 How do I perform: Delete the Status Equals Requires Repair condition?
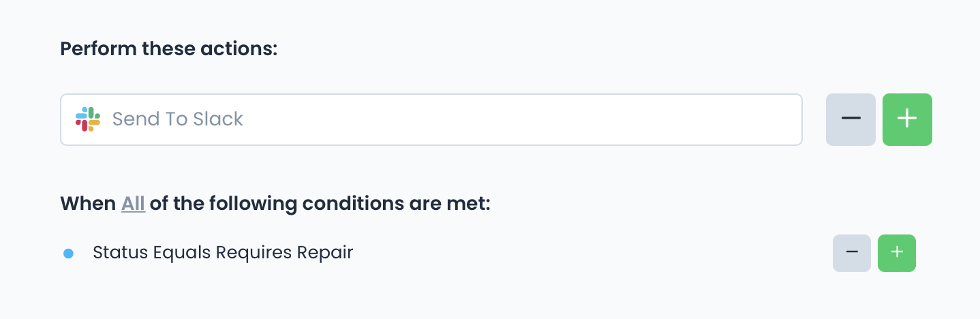tap(851, 253)
